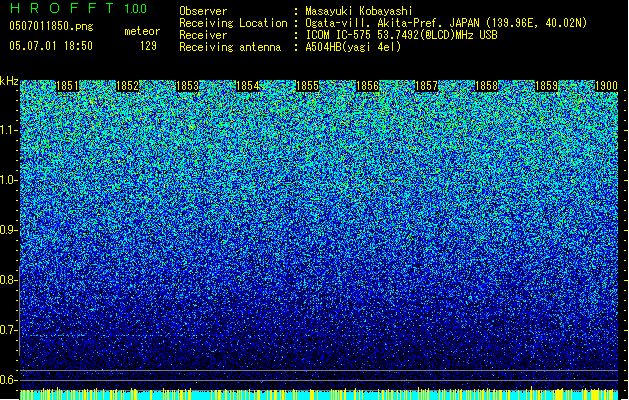Screen dimensions: 629x400
Task: Click the 1854 time marker
Action: coord(248,86)
